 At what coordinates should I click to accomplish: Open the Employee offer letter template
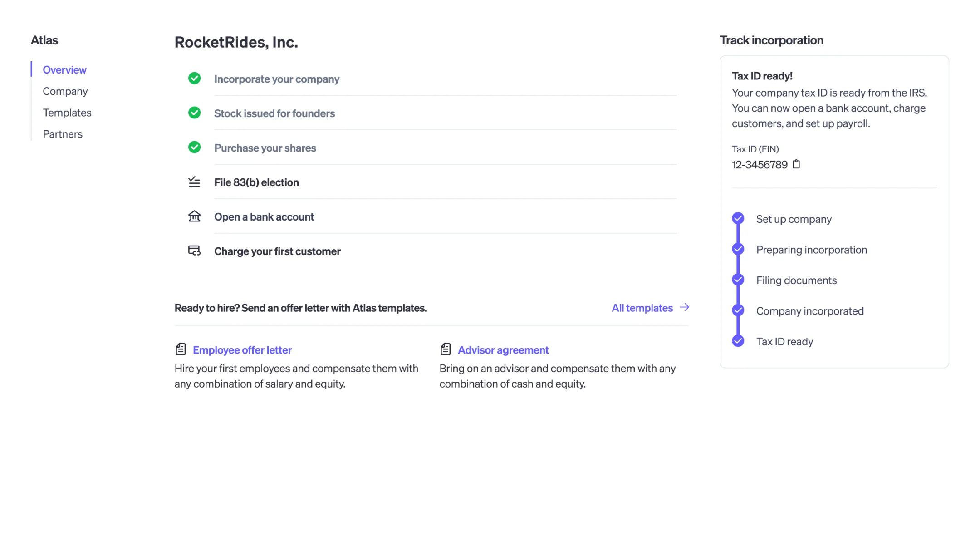point(242,350)
